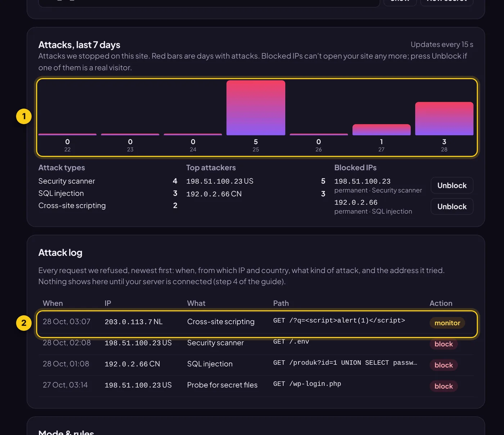The height and width of the screenshot is (435, 504).
Task: Click the "IP" column header
Action: pyautogui.click(x=108, y=303)
